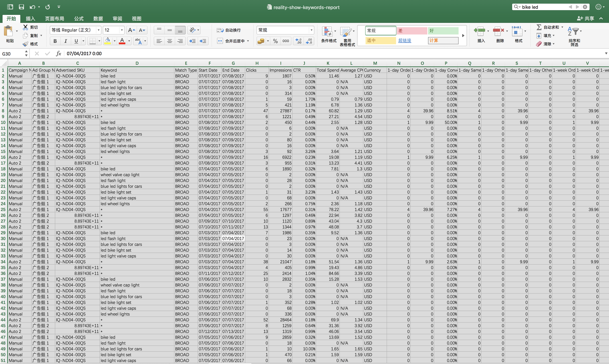Click the fill color paint bucket icon
This screenshot has height=364, width=609.
[108, 41]
